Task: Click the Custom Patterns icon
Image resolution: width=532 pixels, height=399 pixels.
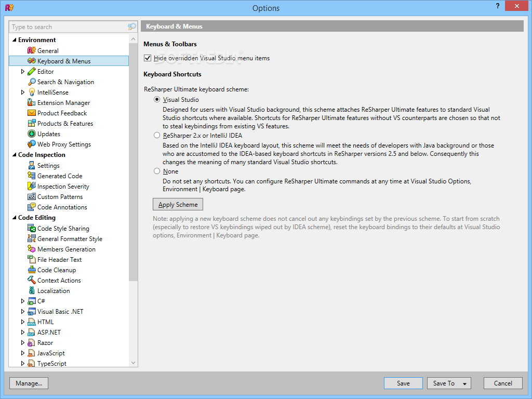Action: coord(32,197)
